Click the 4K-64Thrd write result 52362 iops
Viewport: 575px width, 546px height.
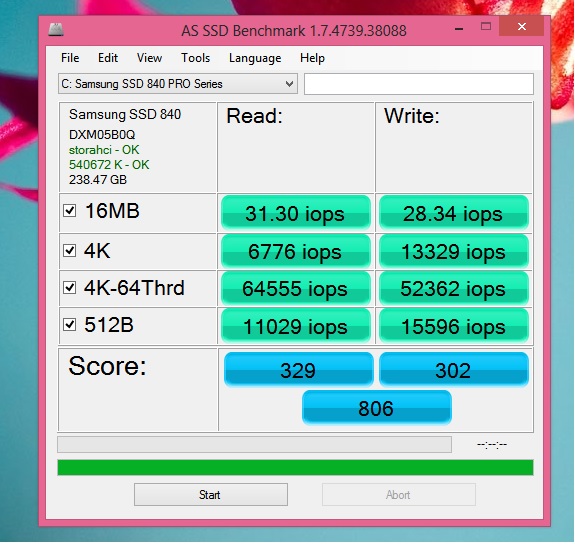pyautogui.click(x=454, y=288)
